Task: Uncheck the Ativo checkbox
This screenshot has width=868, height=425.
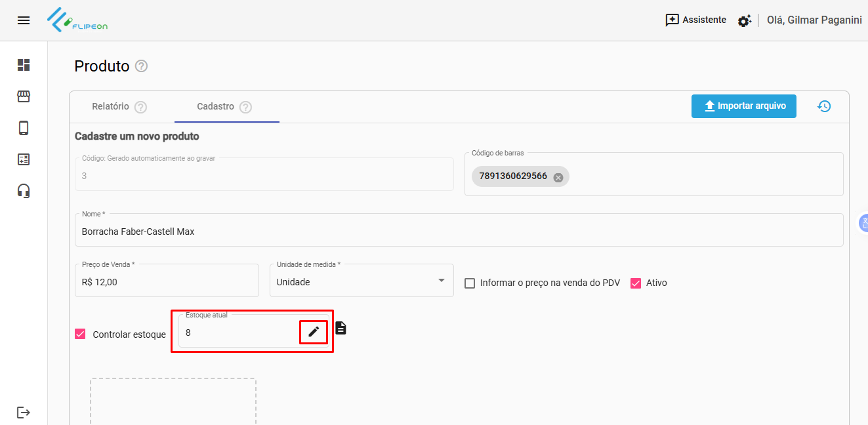Action: click(x=635, y=283)
